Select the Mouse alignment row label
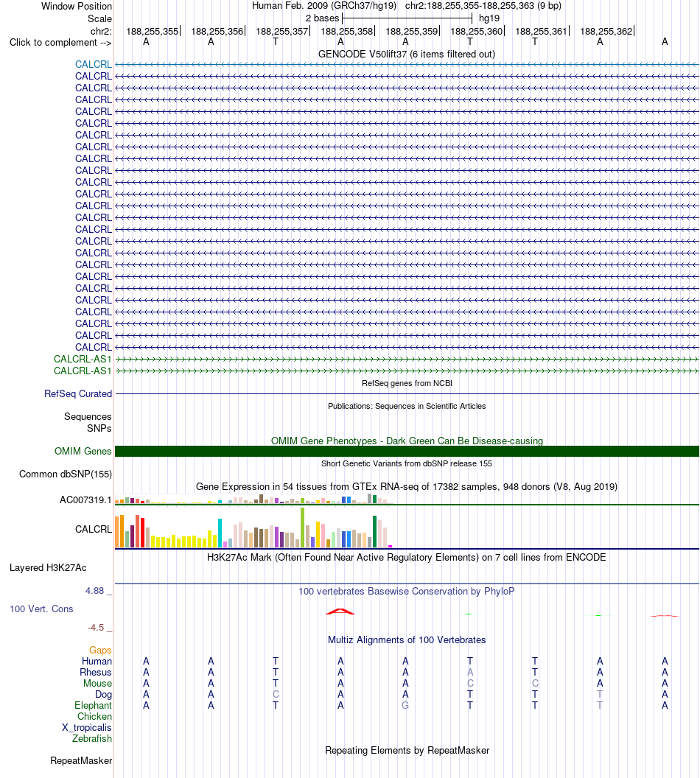The height and width of the screenshot is (778, 700). tap(98, 684)
